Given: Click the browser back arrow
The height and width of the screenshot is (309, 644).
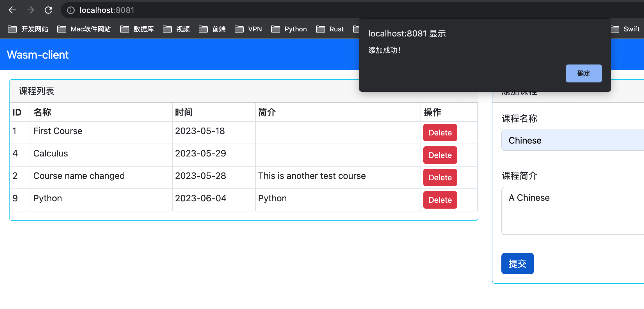Looking at the screenshot, I should point(12,10).
